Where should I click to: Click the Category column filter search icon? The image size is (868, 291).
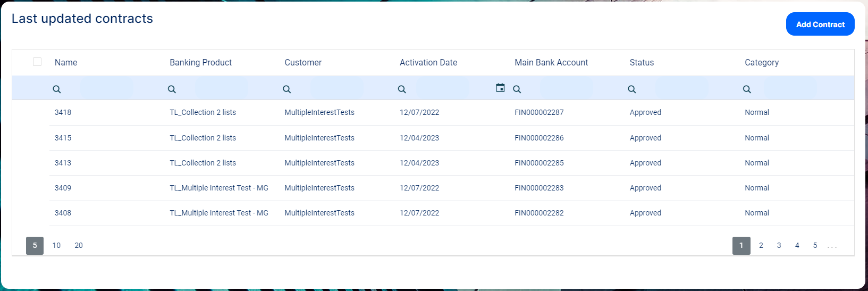pos(747,89)
